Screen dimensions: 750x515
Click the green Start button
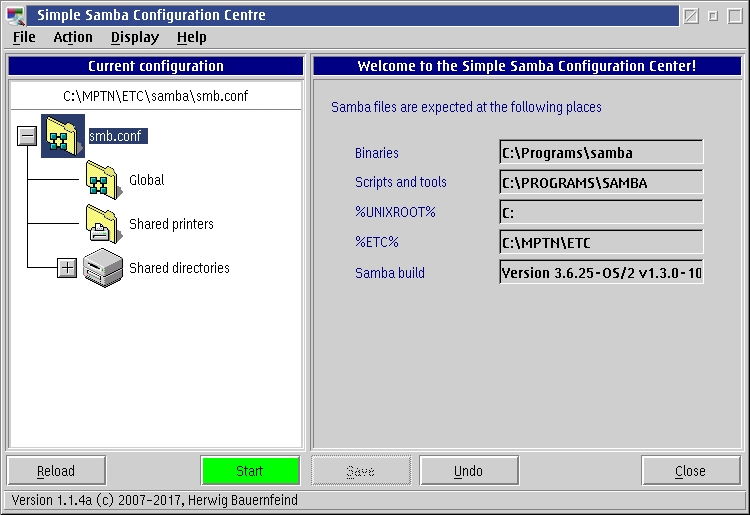(x=250, y=471)
